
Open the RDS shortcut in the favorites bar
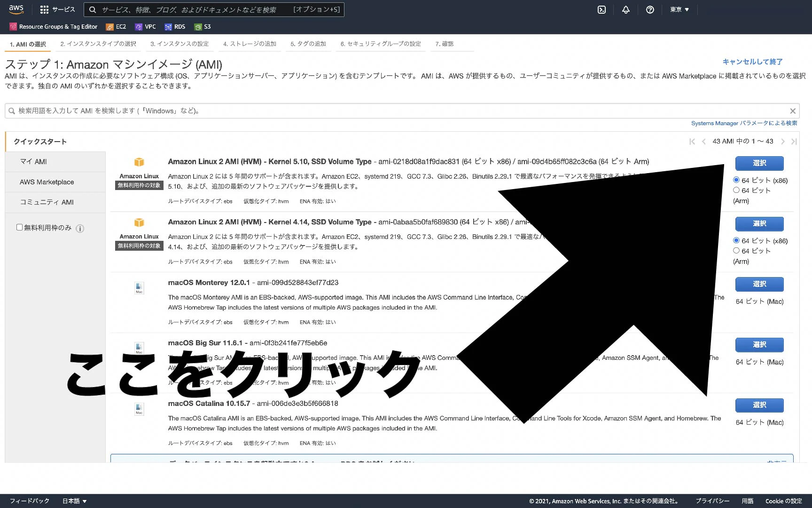175,27
